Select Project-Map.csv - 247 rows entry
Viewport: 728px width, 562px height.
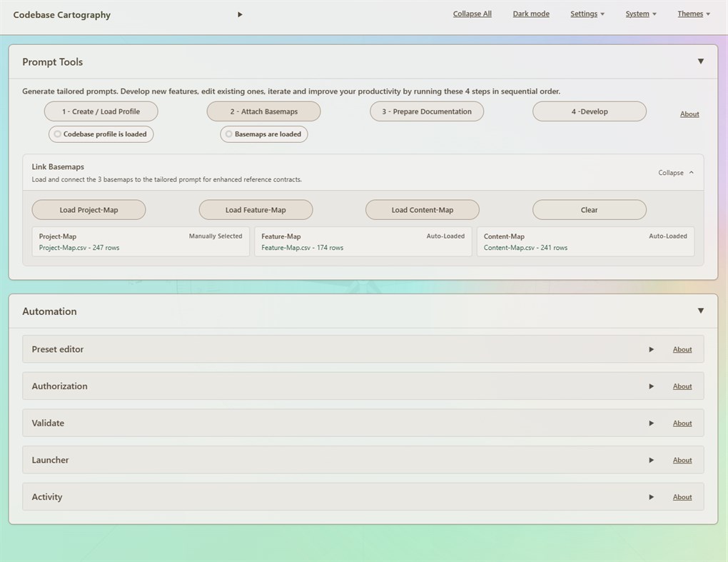pos(79,248)
